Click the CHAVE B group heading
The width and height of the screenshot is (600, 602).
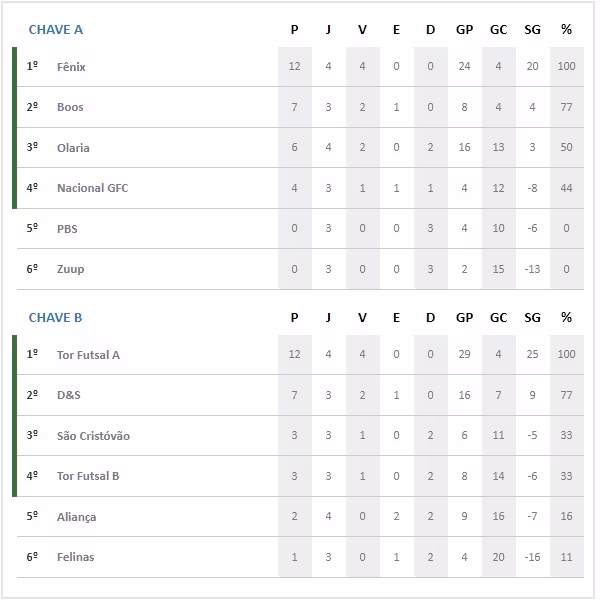(56, 318)
